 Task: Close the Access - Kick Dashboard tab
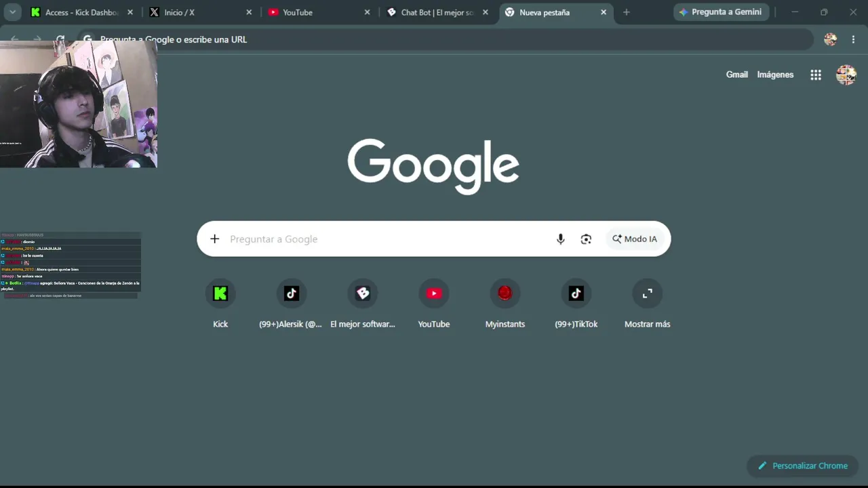tap(130, 12)
